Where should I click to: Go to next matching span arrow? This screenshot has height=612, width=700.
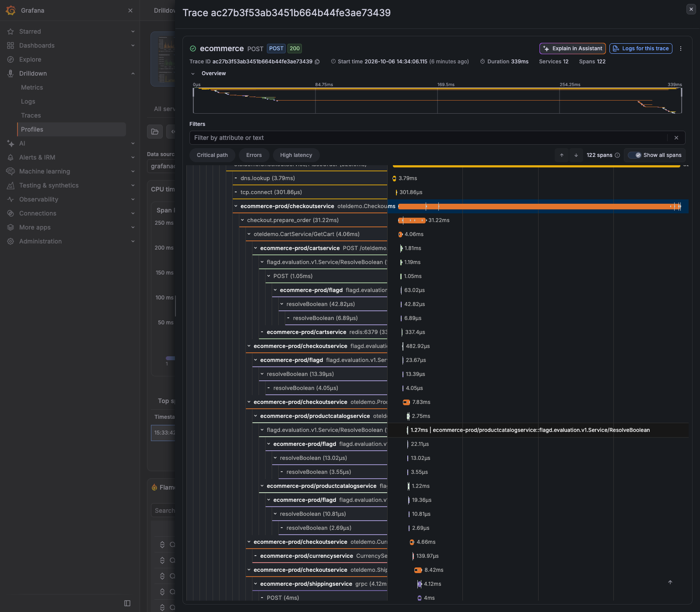[576, 155]
